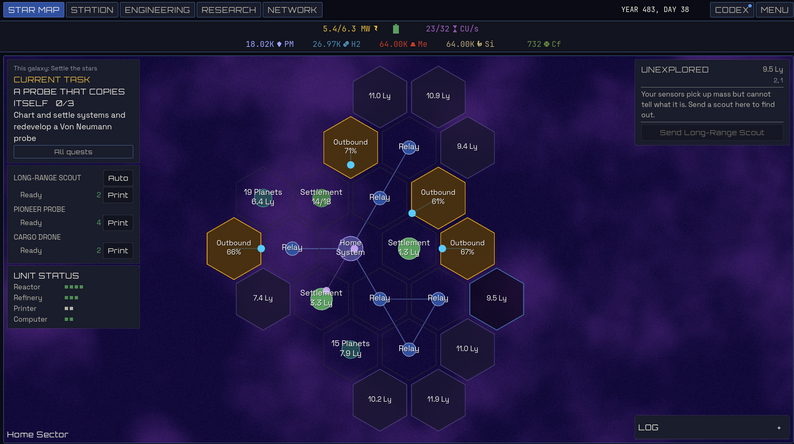Select Relay node left of Home System
Screen dimensions: 794x444
[x=292, y=248]
